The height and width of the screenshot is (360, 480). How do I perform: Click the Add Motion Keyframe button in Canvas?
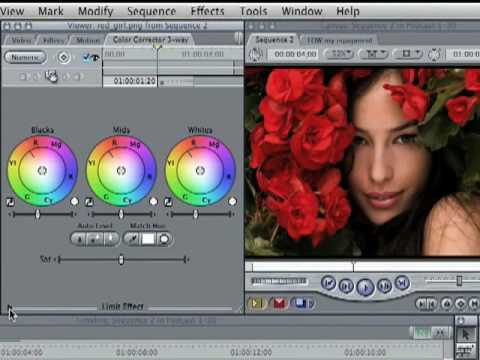[461, 304]
